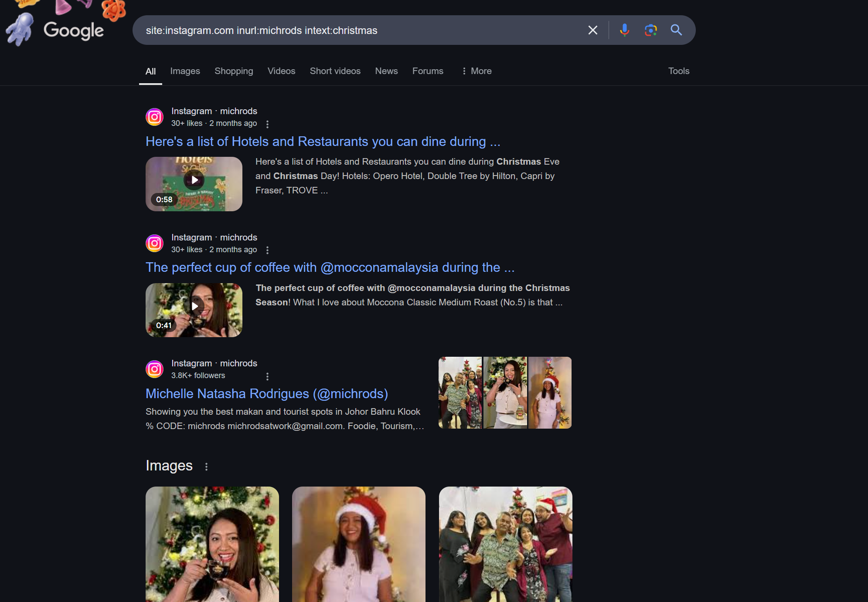Open options for Michelle Natasha Rodrigues result

point(267,376)
